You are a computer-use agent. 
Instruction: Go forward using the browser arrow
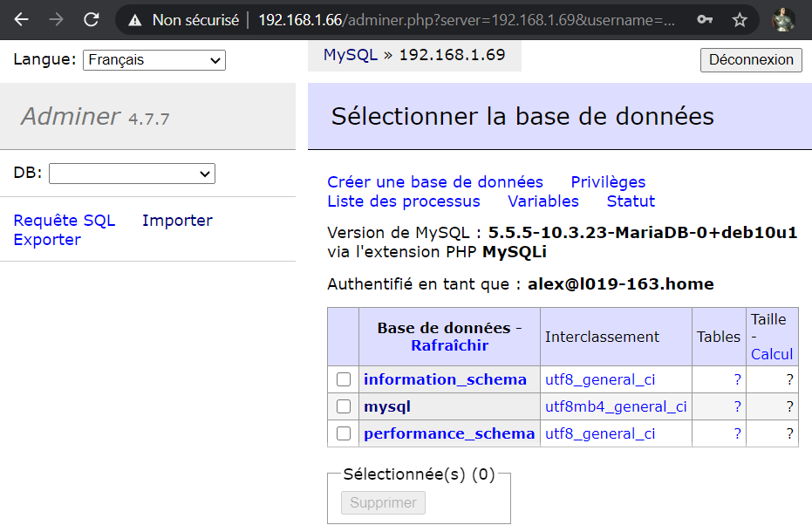pyautogui.click(x=54, y=19)
